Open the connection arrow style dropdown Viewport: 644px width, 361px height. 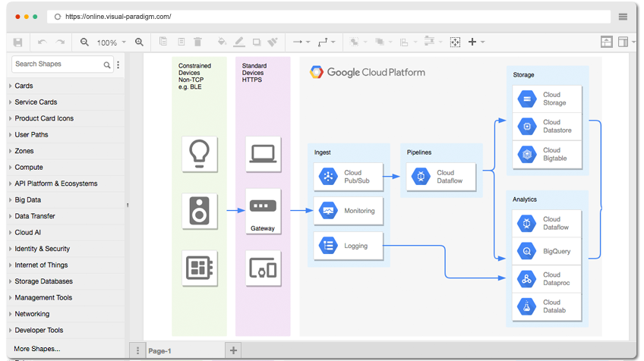301,42
